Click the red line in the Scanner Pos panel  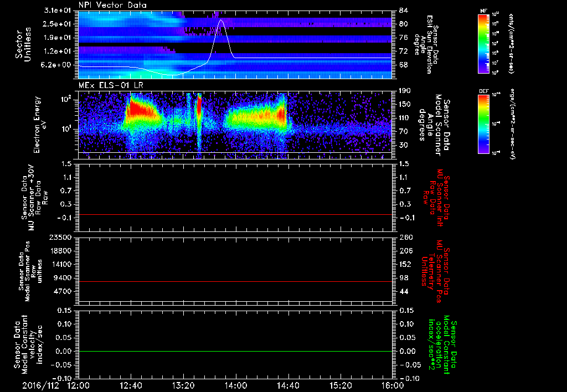235,281
